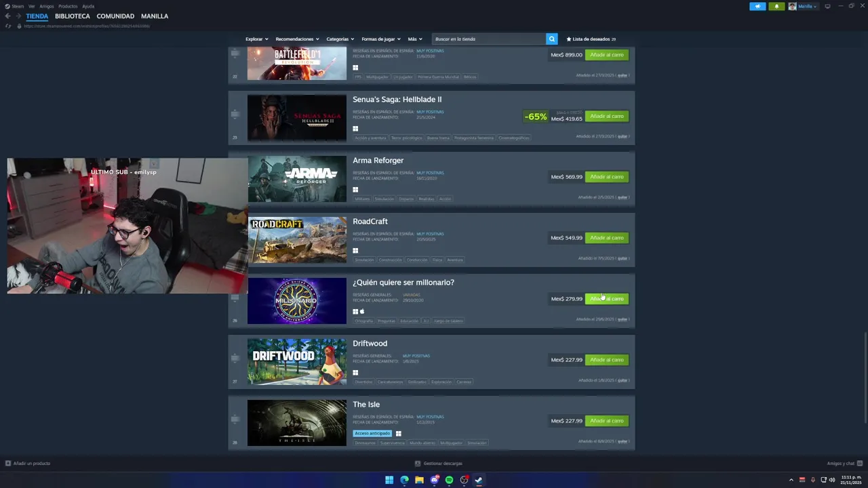Expand the Explorar dropdown

[257, 39]
